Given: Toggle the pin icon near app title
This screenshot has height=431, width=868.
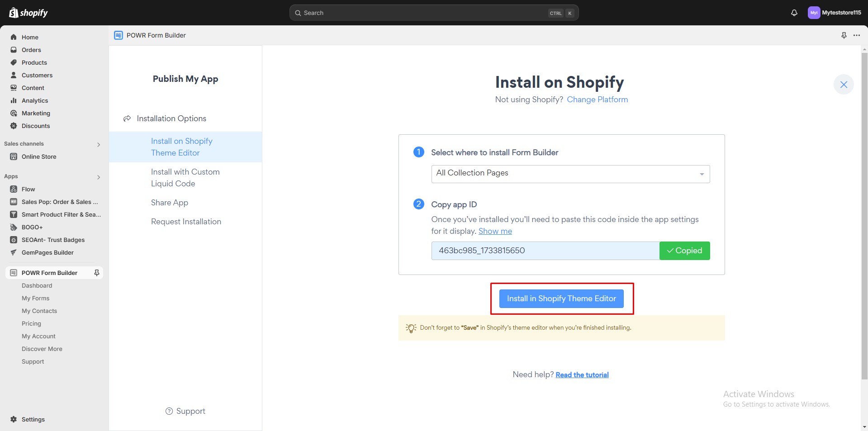Looking at the screenshot, I should click(843, 35).
